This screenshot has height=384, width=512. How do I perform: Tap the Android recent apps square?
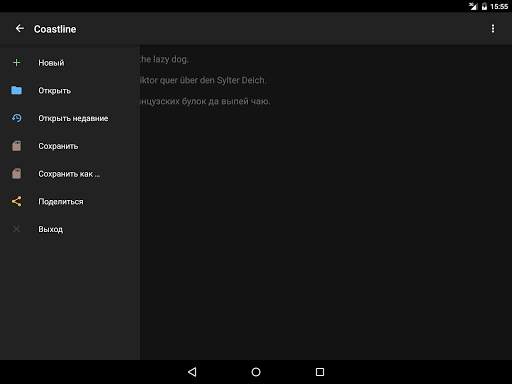tap(320, 372)
